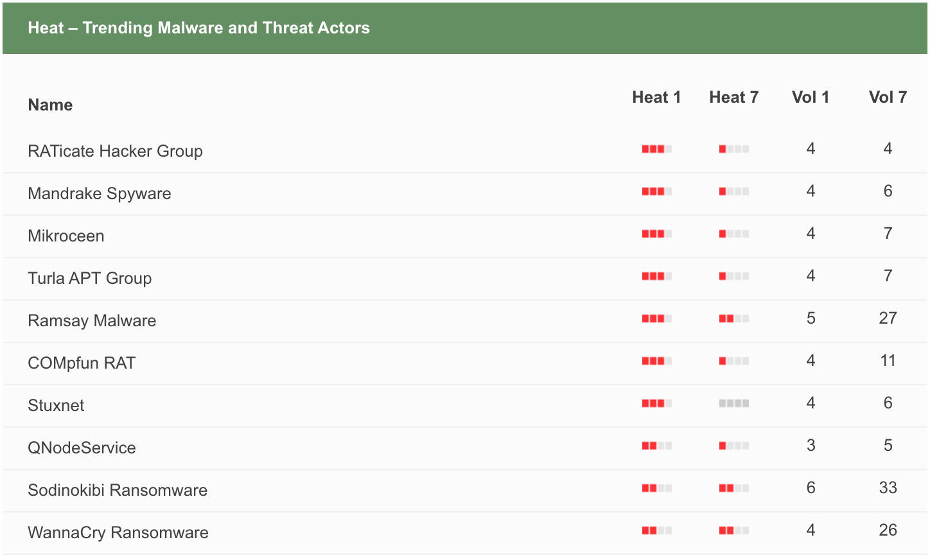
Task: Select RATicate Hacker Group row name
Action: [x=116, y=151]
